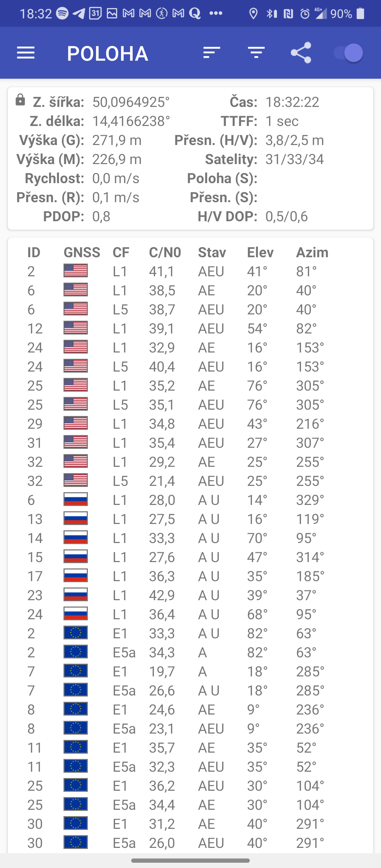The image size is (381, 868).
Task: Tap the Russian flag for satellite 23
Action: click(x=75, y=595)
